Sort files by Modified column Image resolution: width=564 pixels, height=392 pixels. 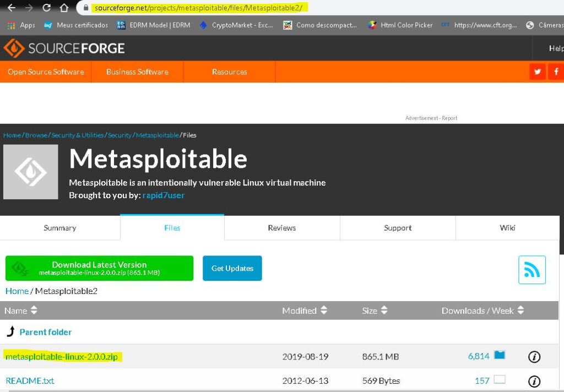pyautogui.click(x=305, y=311)
